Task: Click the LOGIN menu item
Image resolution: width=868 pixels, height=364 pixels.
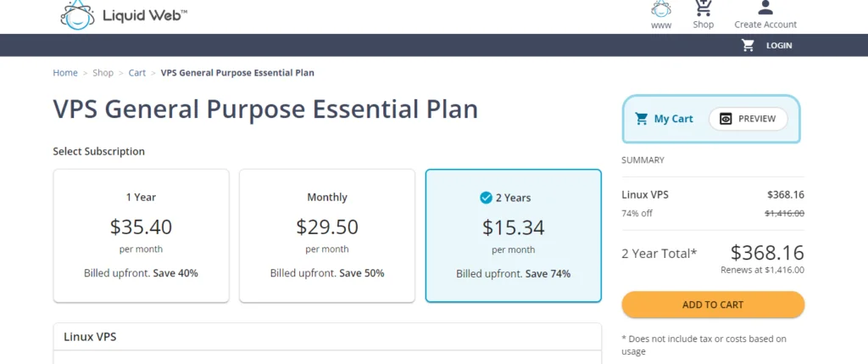Action: (x=779, y=46)
